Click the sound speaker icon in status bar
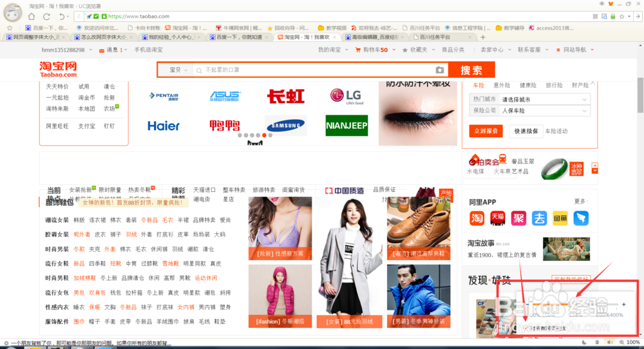Screen dimensions: 644x349 [610, 342]
